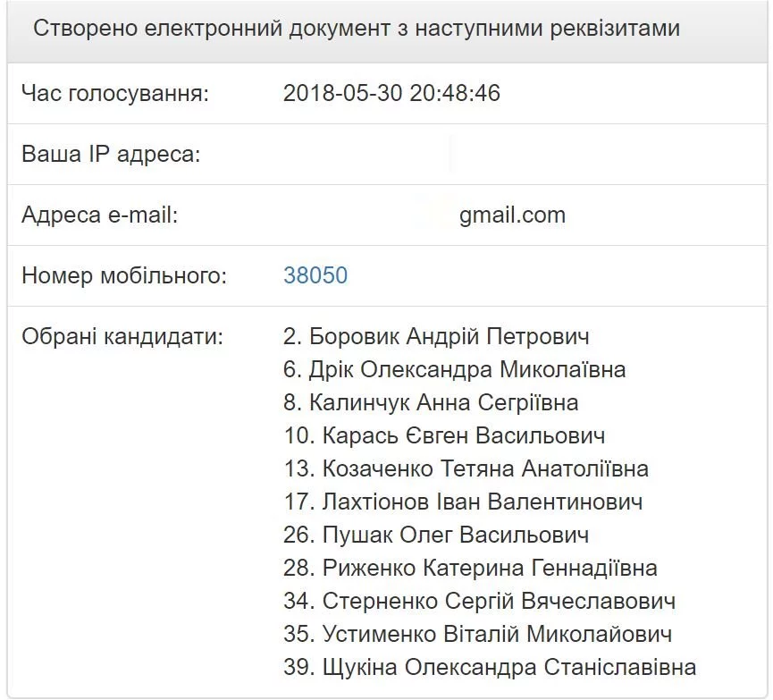Select candidate 35 Устименко Віталій Миколайович
The width and height of the screenshot is (773, 700).
pyautogui.click(x=477, y=634)
